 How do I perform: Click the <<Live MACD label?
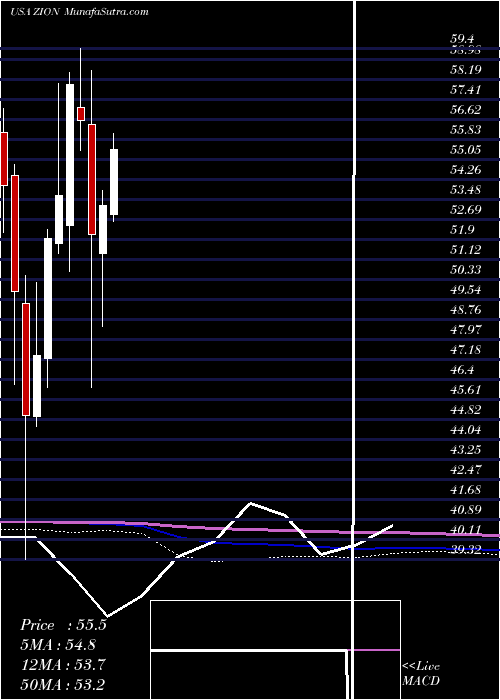coord(421,674)
